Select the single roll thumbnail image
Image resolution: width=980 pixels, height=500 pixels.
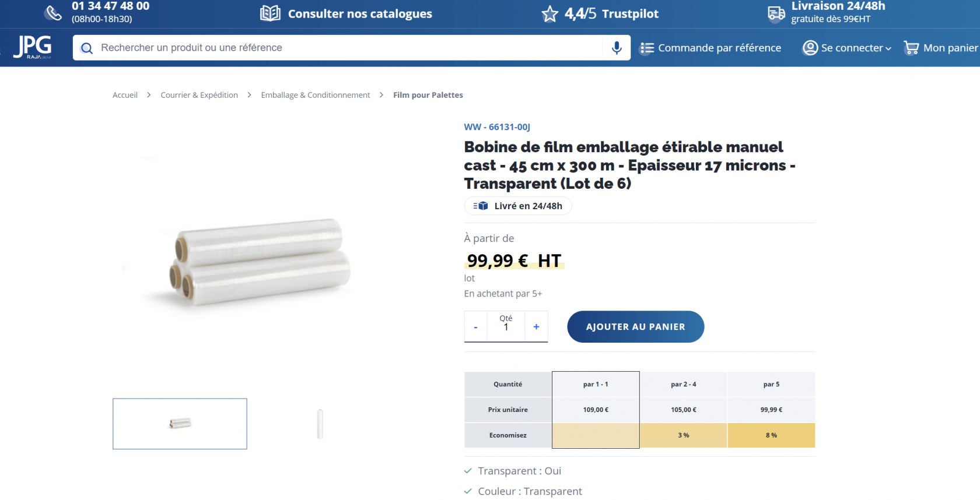tap(320, 424)
